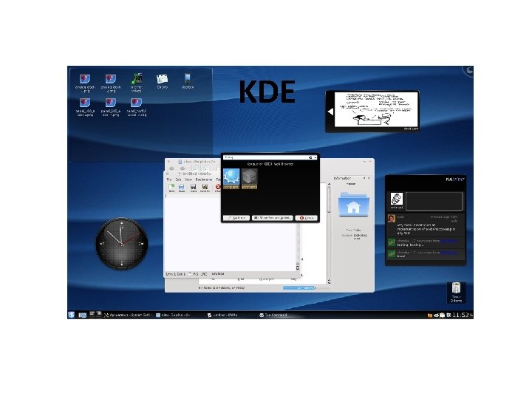
Task: Click the second system tray icon from the left
Action: click(x=436, y=316)
